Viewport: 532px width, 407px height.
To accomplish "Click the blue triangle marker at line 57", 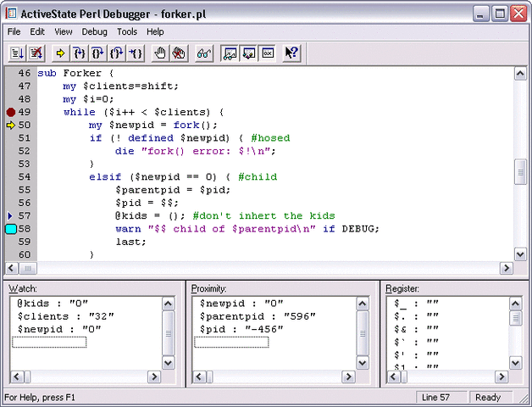I will pyautogui.click(x=10, y=215).
